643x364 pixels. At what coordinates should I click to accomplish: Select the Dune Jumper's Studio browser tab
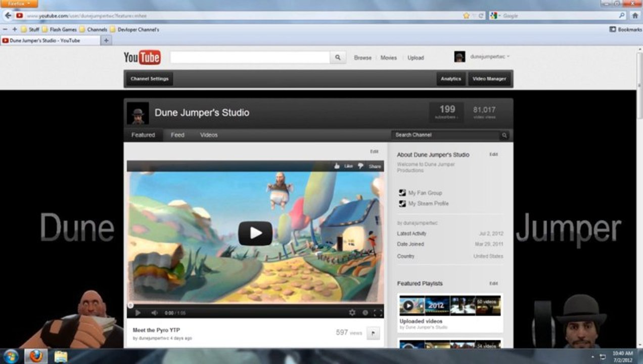51,40
